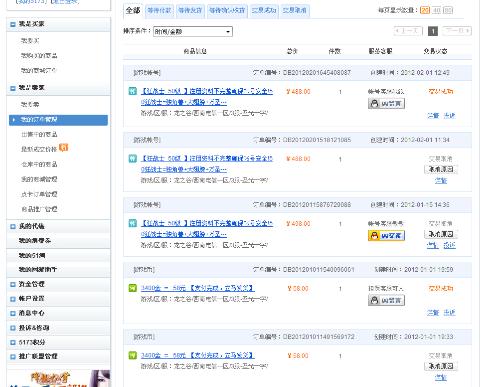Screen dimensions: 500x387
Task: Expand the 资金管理 sidebar section
Action: pos(13,284)
